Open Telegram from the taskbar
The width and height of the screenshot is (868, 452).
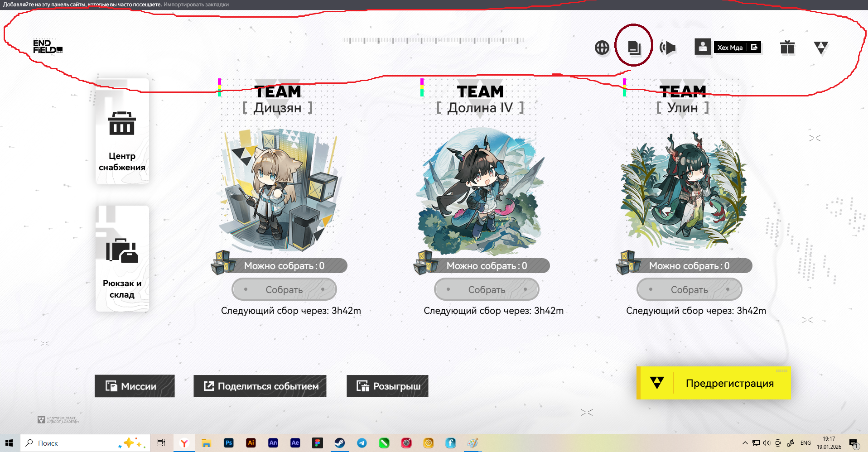[362, 443]
